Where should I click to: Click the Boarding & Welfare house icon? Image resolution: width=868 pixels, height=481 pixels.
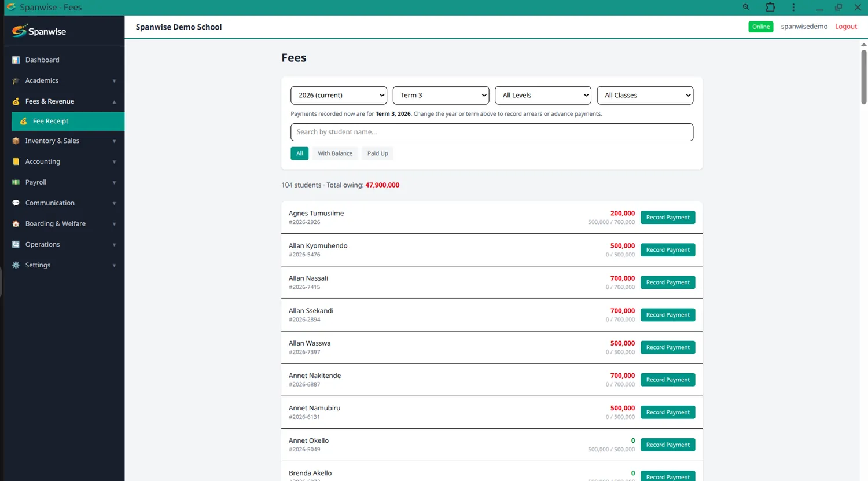coord(16,224)
